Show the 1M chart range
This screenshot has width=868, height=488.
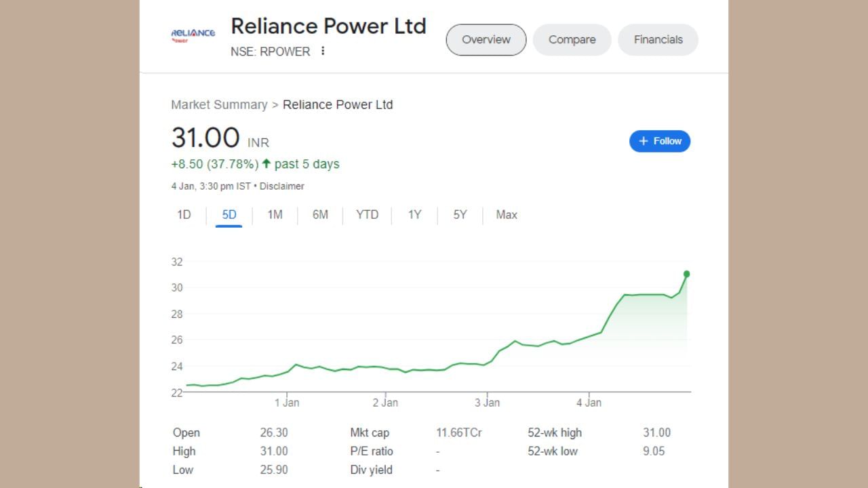(x=275, y=215)
